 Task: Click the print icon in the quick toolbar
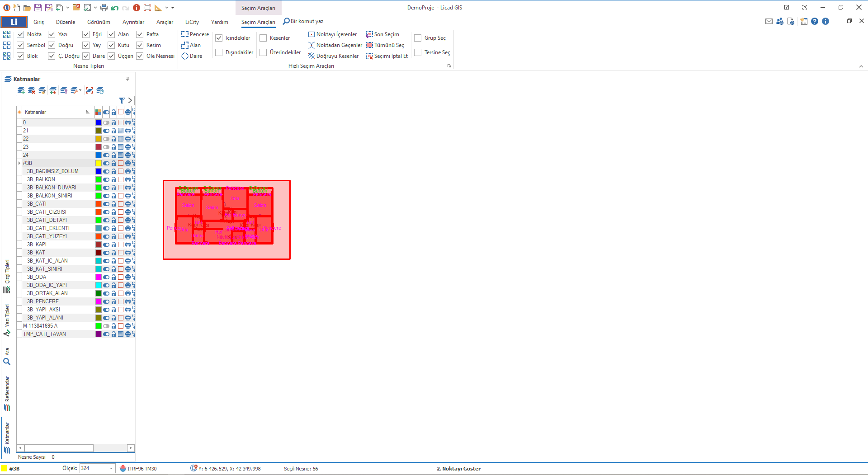click(x=104, y=8)
